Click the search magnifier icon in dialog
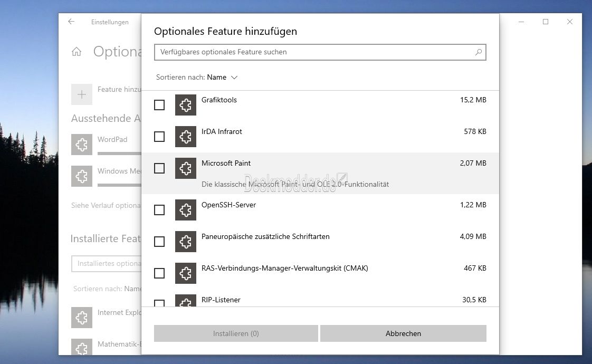This screenshot has width=592, height=364. pos(479,52)
